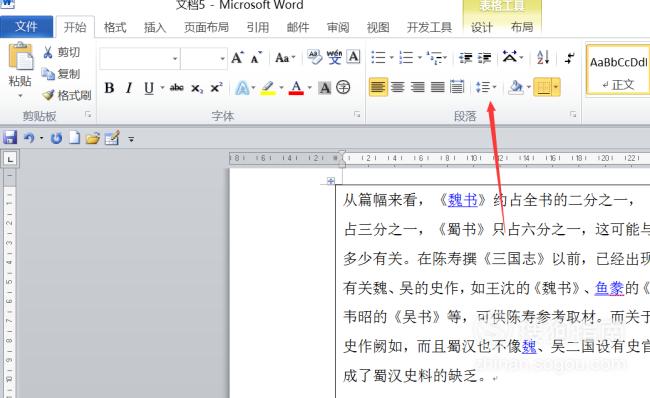Switch to the Table Design (设计) tab
The height and width of the screenshot is (398, 650).
pyautogui.click(x=481, y=27)
